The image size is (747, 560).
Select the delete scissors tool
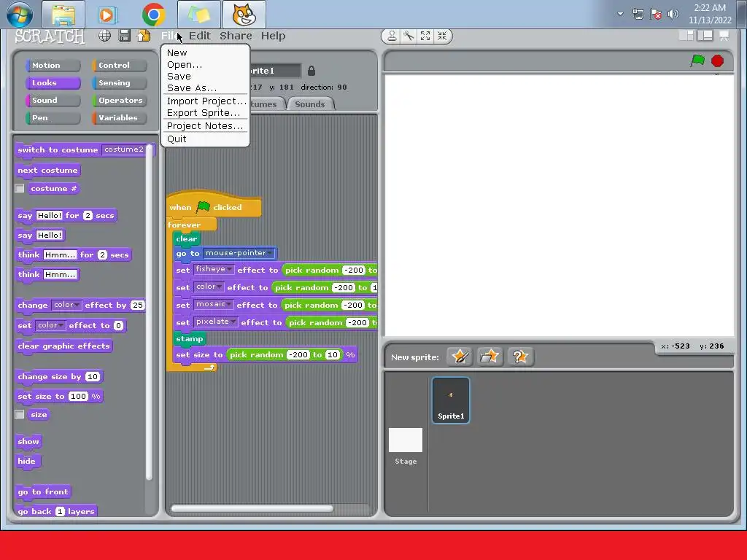click(409, 36)
